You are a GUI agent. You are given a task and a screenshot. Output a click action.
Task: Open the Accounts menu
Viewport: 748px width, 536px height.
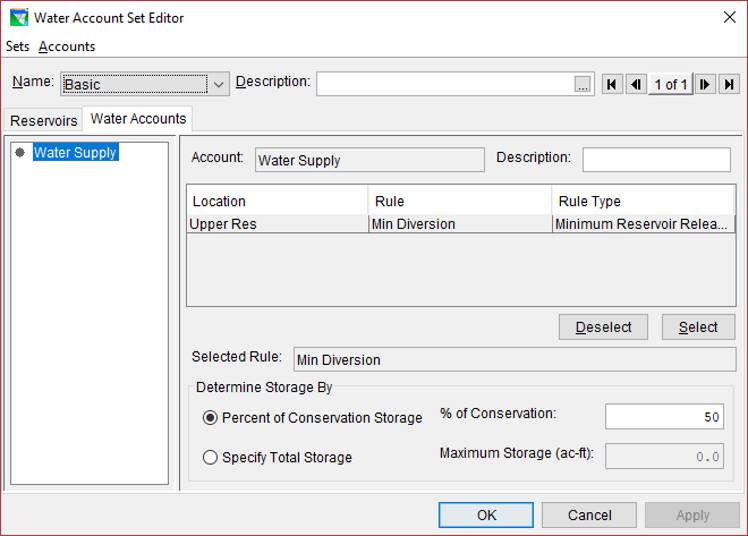pos(67,46)
